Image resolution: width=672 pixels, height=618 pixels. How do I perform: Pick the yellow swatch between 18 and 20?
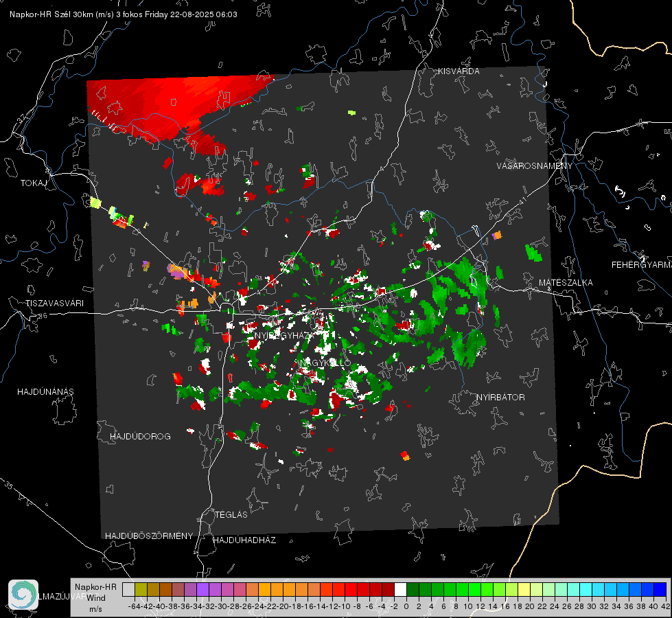coord(524,590)
